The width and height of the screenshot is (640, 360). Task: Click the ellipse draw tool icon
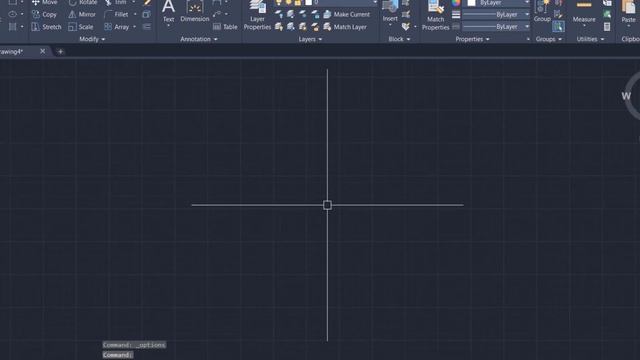(13, 14)
